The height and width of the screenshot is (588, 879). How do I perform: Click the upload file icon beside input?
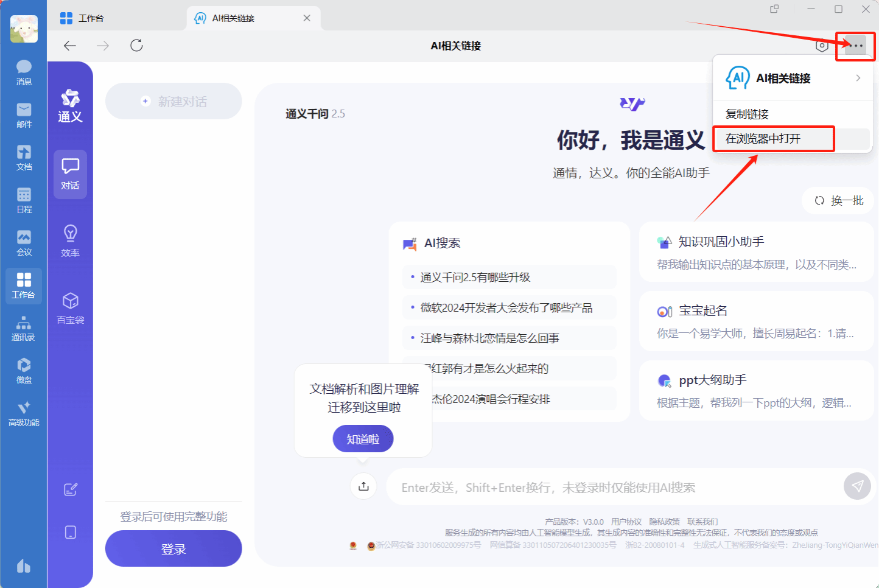[363, 486]
